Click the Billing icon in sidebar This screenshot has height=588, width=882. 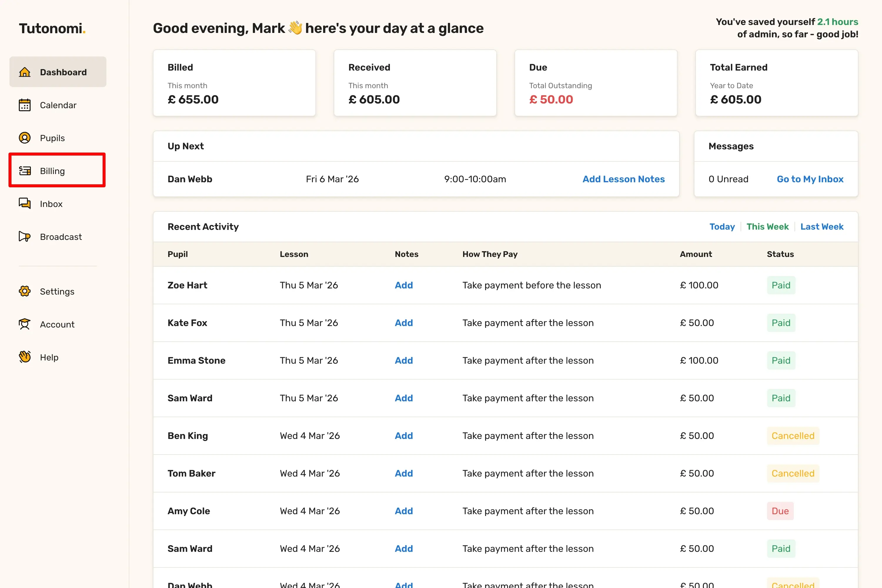click(x=25, y=171)
